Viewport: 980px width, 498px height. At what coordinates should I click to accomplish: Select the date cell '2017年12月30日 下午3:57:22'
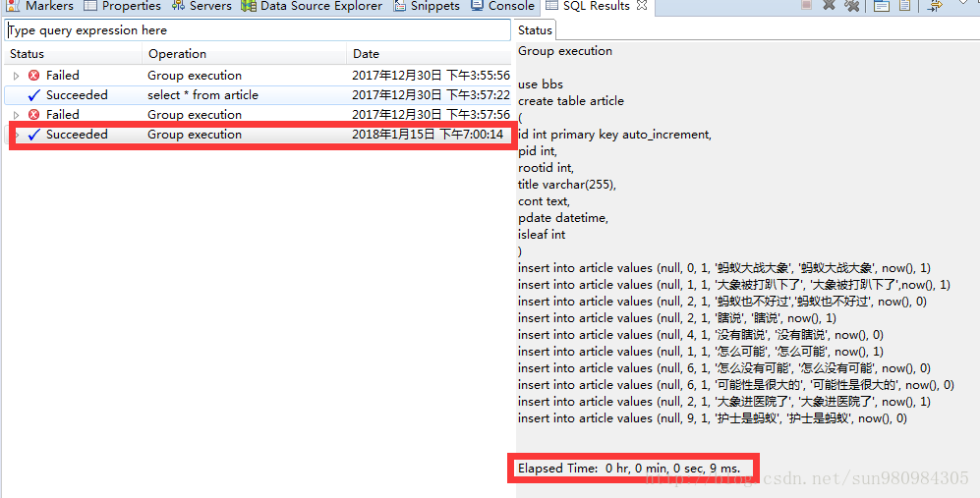pos(431,95)
